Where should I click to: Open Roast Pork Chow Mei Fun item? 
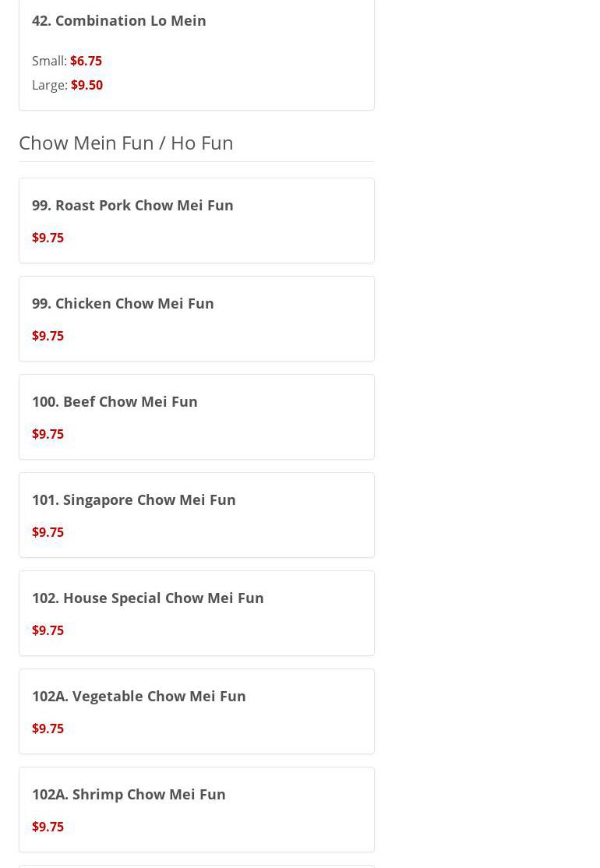(x=132, y=205)
